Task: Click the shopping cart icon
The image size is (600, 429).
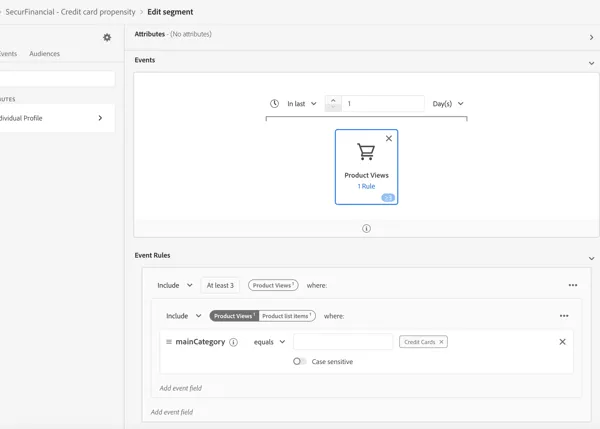Action: pos(366,152)
